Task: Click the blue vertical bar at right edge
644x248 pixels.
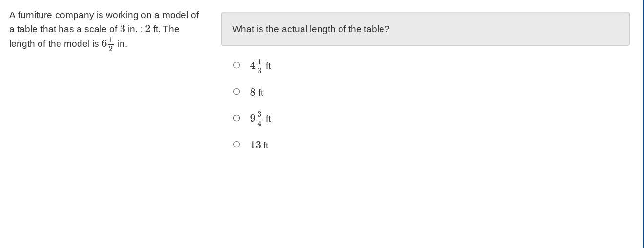Action: (x=643, y=124)
